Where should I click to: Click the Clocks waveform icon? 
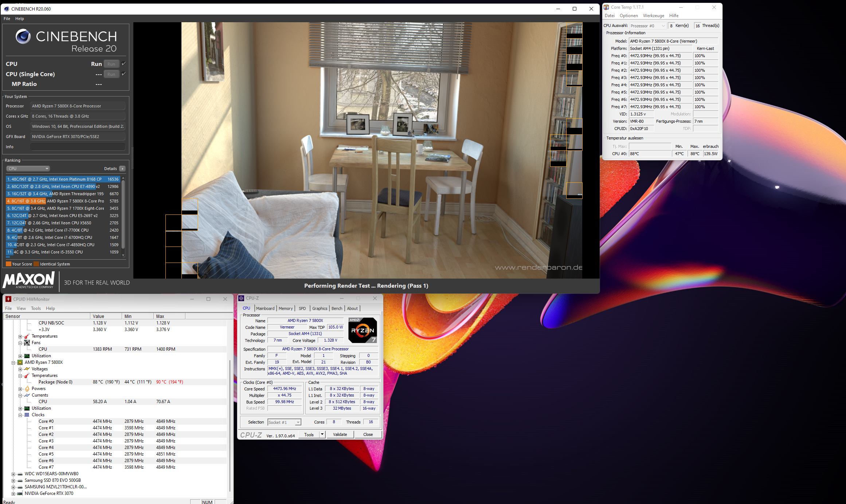[x=27, y=415]
